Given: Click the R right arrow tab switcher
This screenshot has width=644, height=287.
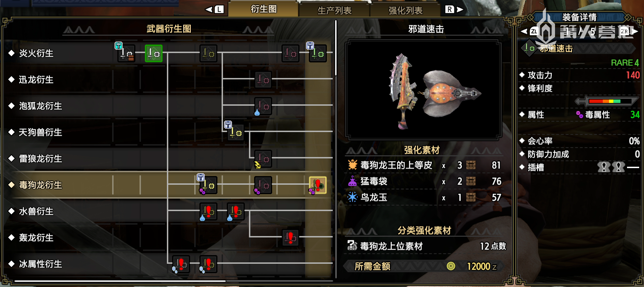Looking at the screenshot, I should pyautogui.click(x=454, y=9).
